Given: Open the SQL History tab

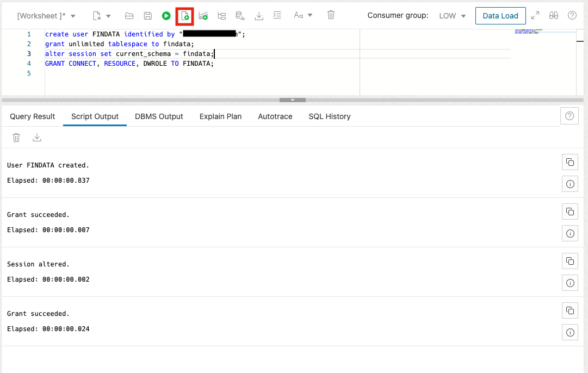Looking at the screenshot, I should 330,116.
